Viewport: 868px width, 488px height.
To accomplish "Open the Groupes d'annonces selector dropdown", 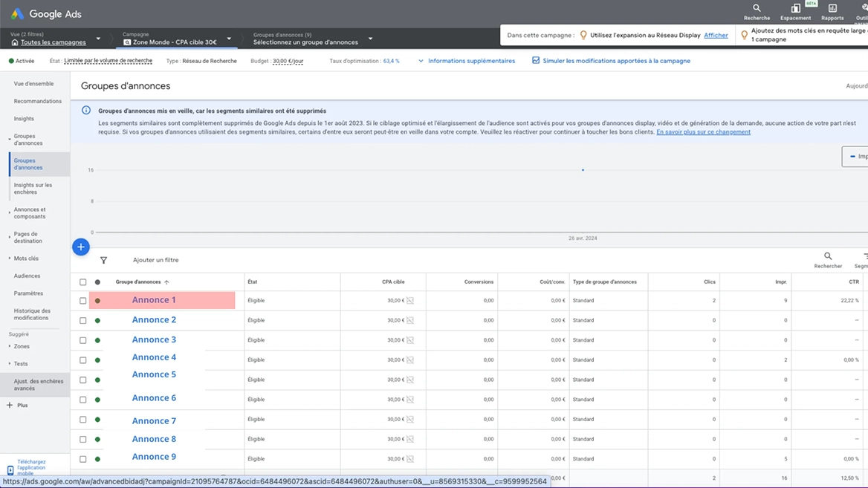I will pyautogui.click(x=370, y=39).
